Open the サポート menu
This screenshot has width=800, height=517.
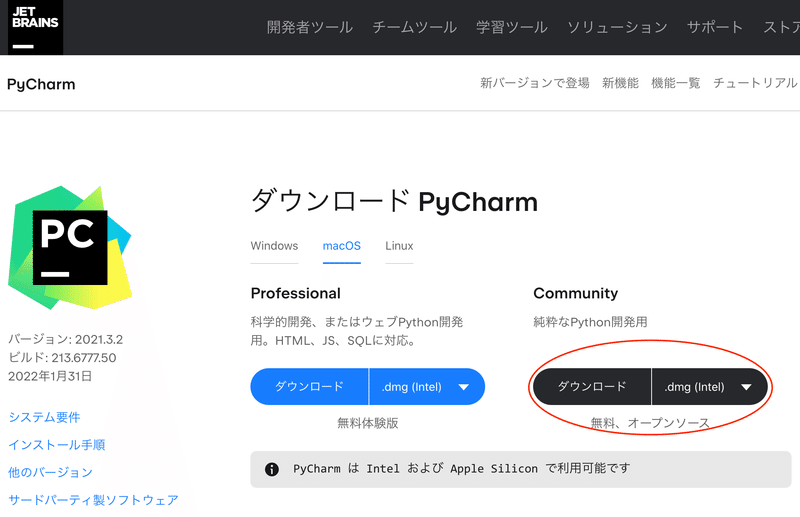715,27
